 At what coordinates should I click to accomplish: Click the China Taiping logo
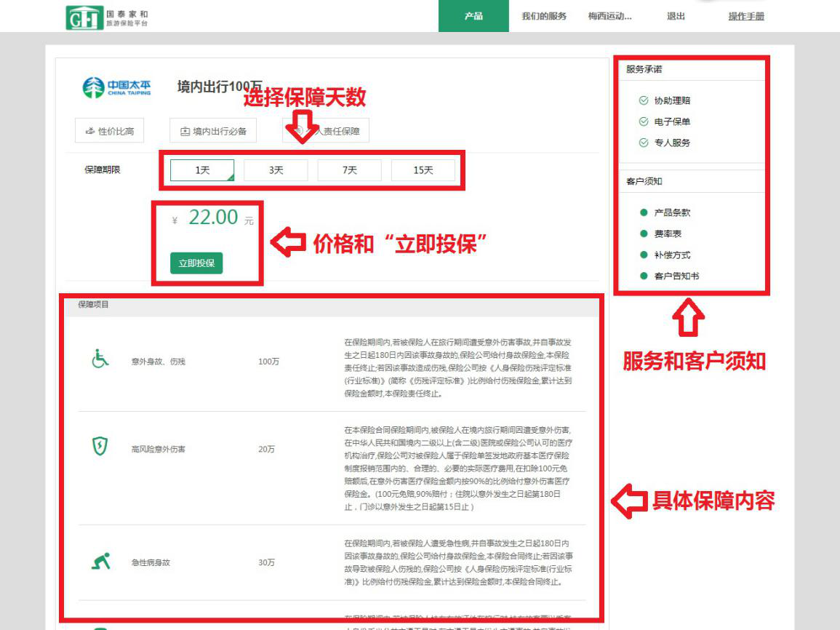coord(118,88)
